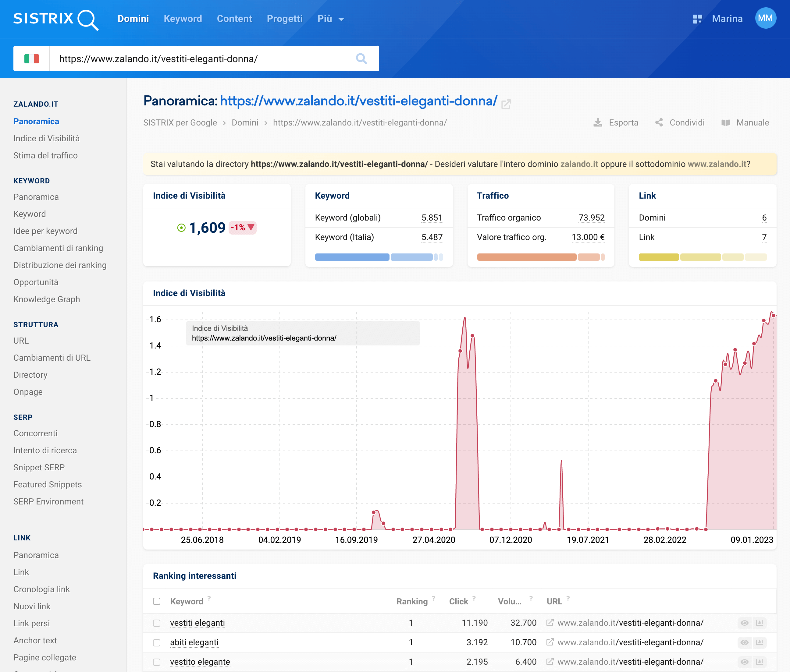Click the Esporta download icon

(x=598, y=123)
